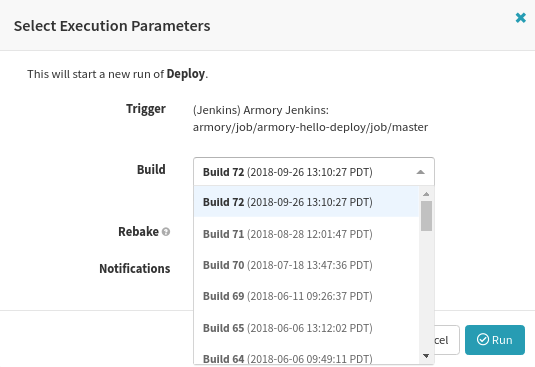Pick Build 70 dated 2018-07-18
The width and height of the screenshot is (535, 367).
[x=306, y=265]
